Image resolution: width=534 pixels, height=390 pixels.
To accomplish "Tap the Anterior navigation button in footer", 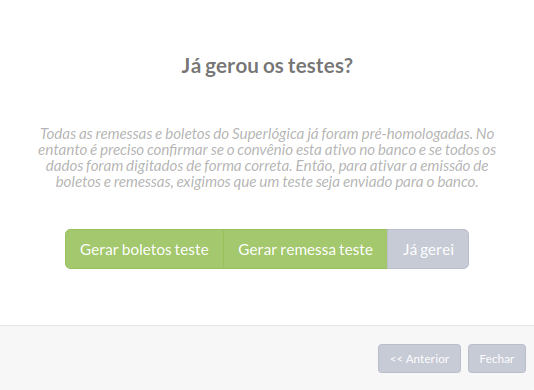I will (419, 358).
